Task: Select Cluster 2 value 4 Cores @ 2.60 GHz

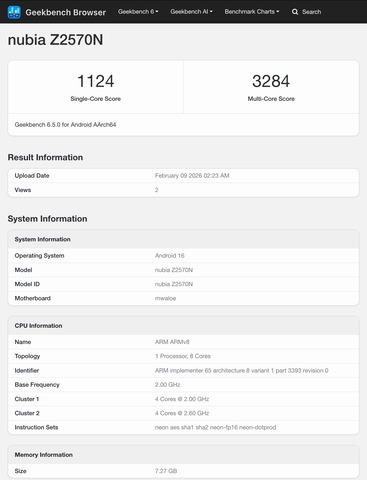Action: (x=182, y=413)
